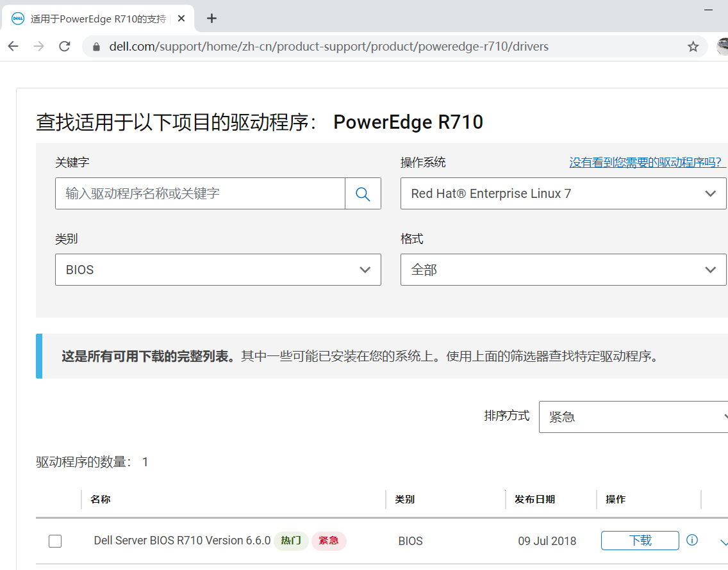Screen dimensions: 728x570
Task: Go back with the browser back arrow
Action: point(13,46)
